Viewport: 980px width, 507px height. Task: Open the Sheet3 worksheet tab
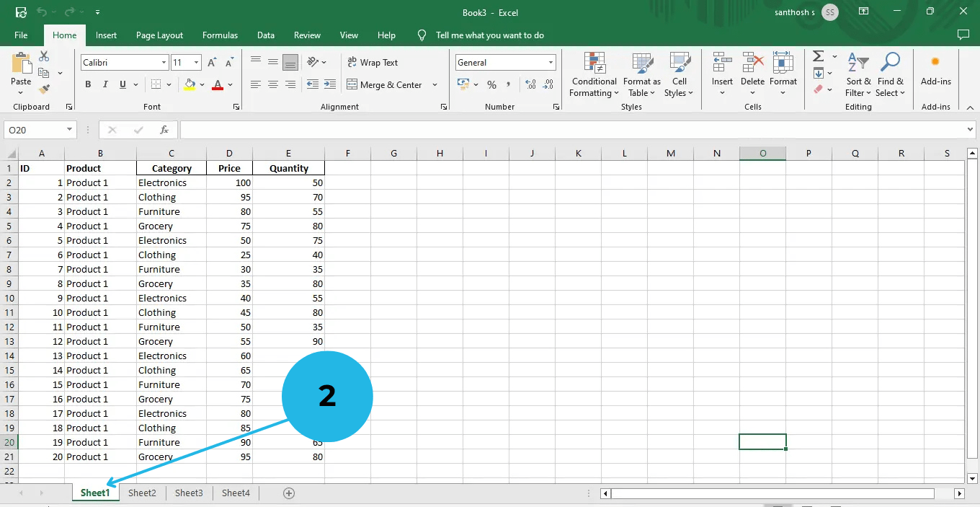click(189, 493)
